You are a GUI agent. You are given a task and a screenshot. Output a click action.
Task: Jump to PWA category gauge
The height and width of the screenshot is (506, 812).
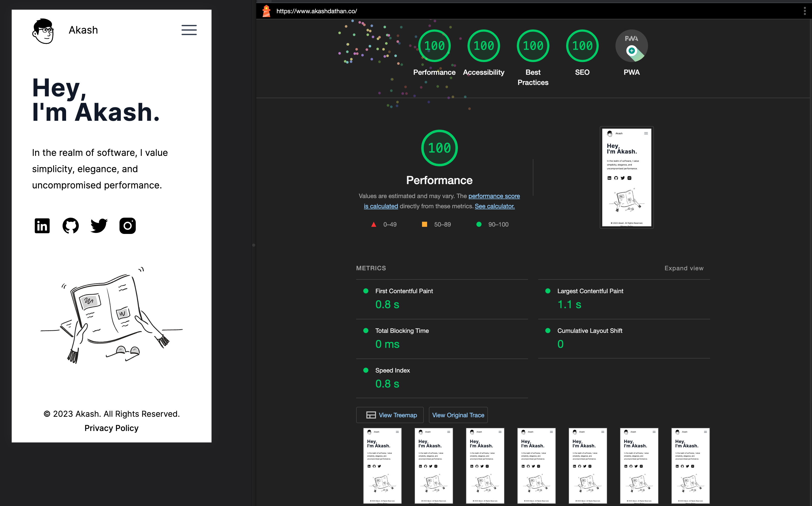click(631, 46)
